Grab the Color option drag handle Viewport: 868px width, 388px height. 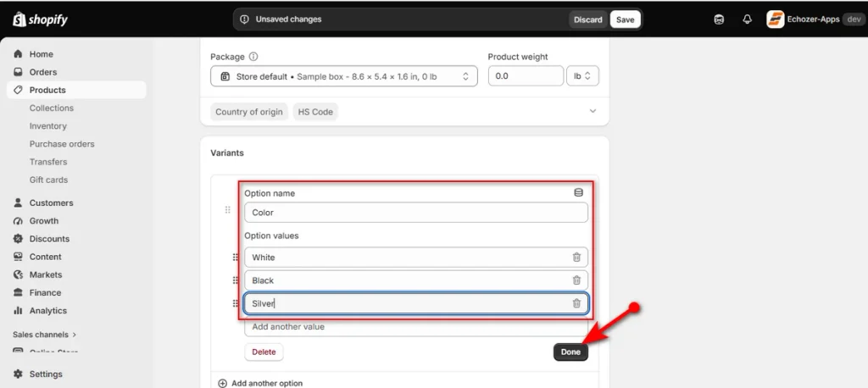(227, 210)
